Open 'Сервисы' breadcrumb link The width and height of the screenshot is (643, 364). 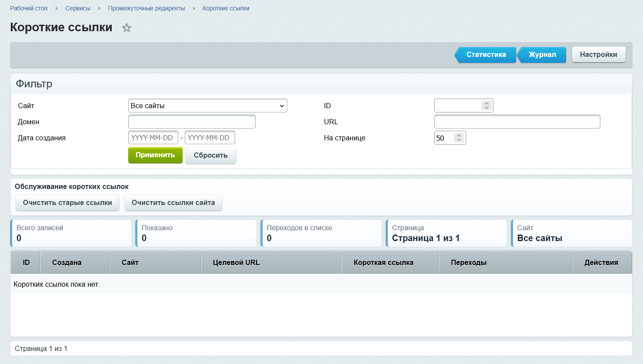pos(78,8)
